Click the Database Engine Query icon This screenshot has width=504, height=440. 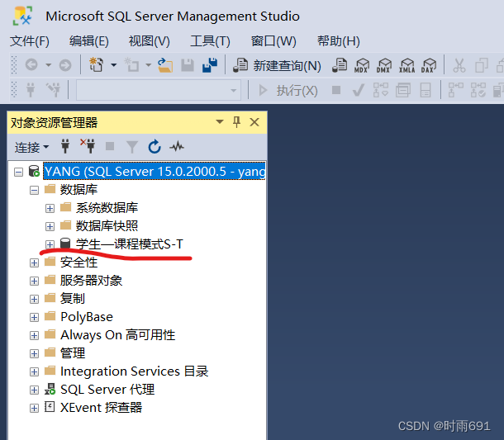[x=340, y=65]
